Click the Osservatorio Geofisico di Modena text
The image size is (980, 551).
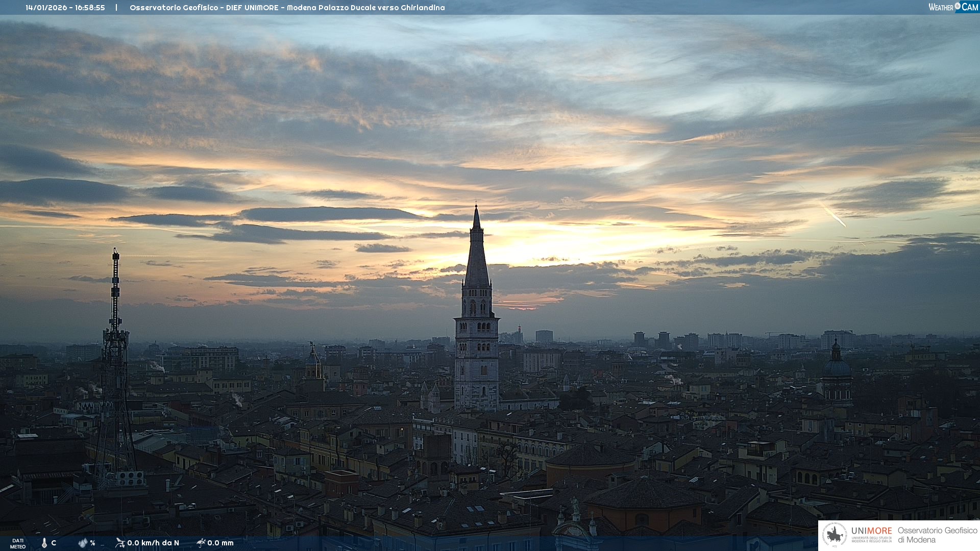937,535
